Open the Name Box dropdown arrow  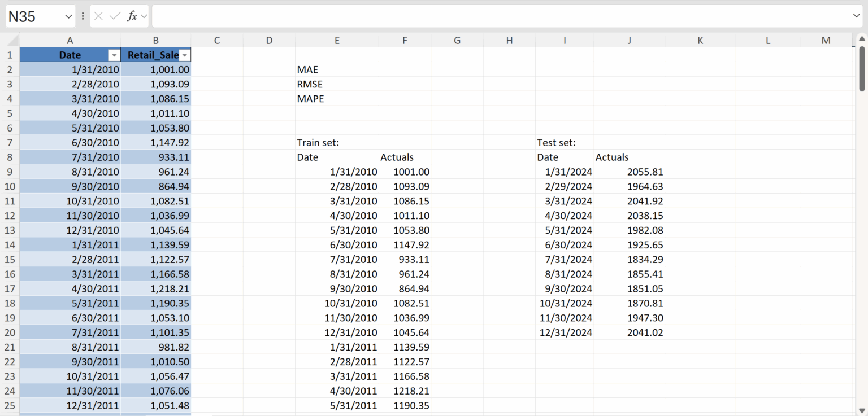(68, 17)
